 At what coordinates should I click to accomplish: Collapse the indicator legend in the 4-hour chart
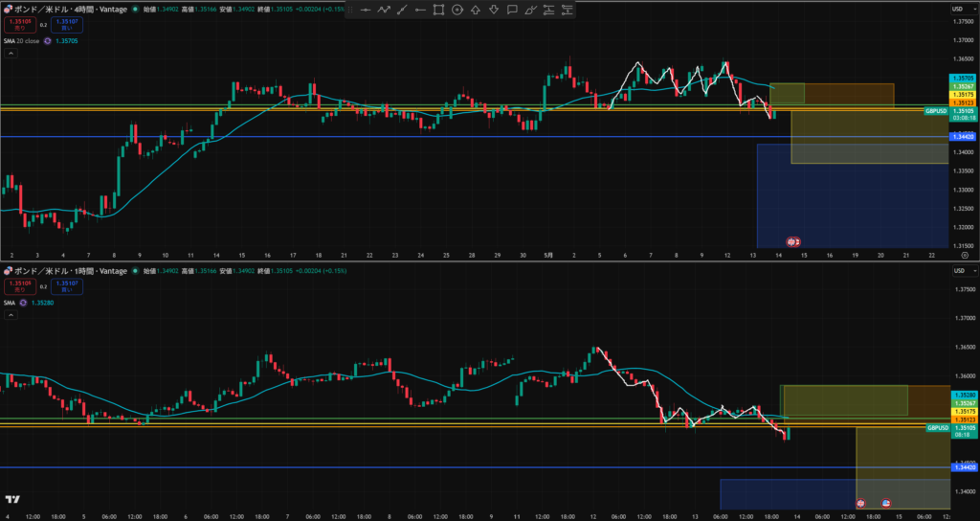tap(11, 54)
